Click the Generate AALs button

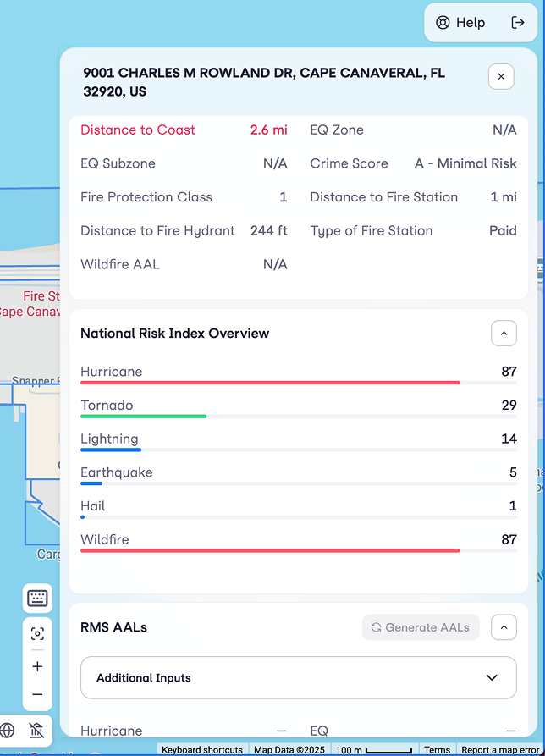(421, 627)
